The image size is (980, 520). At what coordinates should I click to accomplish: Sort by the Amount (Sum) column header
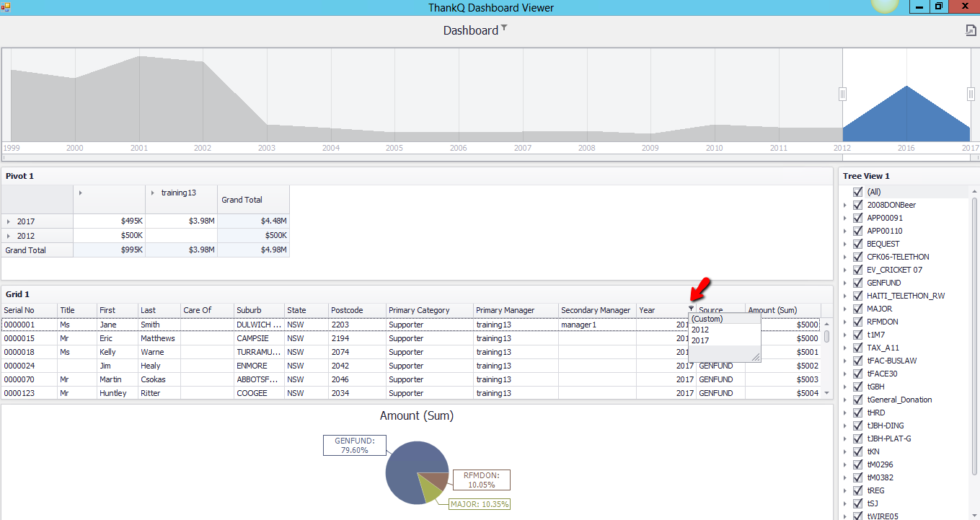(x=782, y=310)
